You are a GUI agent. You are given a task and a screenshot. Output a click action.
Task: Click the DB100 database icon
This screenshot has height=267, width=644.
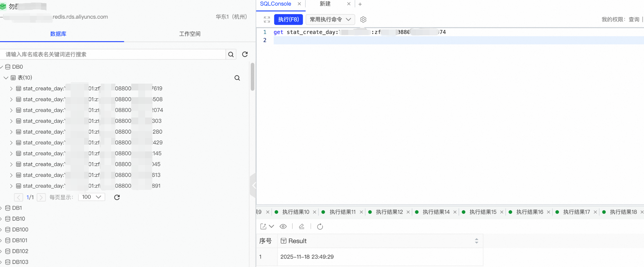click(8, 229)
